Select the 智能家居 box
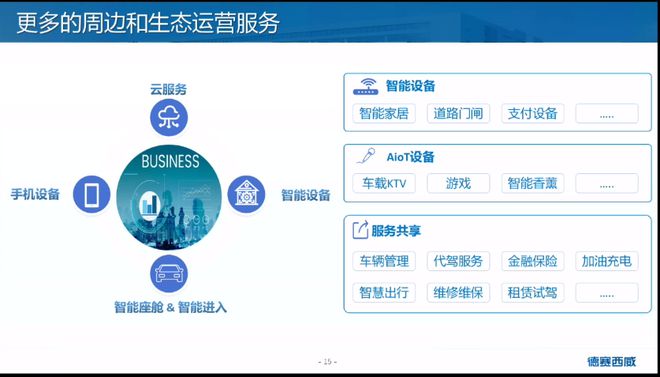Image resolution: width=660 pixels, height=377 pixels. pyautogui.click(x=384, y=114)
